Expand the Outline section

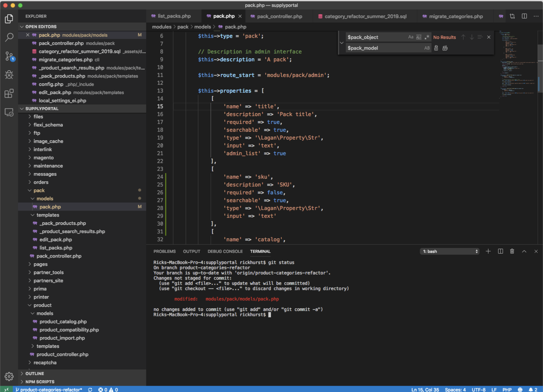pyautogui.click(x=82, y=374)
